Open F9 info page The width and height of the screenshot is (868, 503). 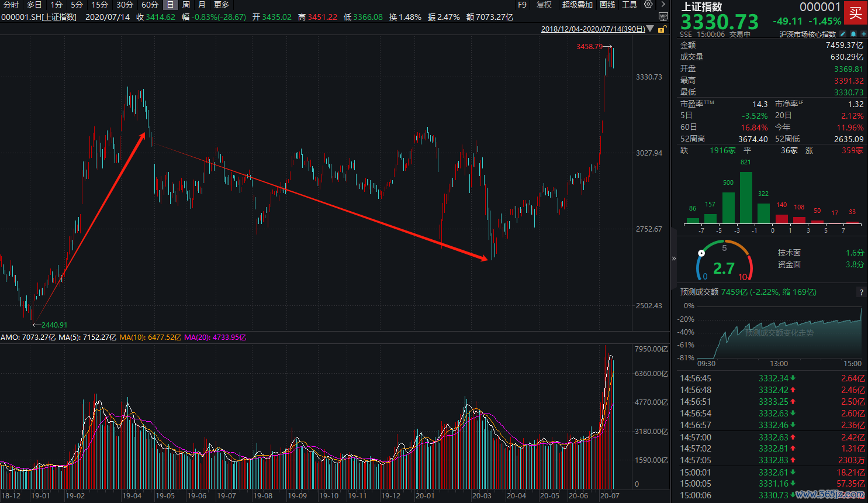click(x=523, y=5)
